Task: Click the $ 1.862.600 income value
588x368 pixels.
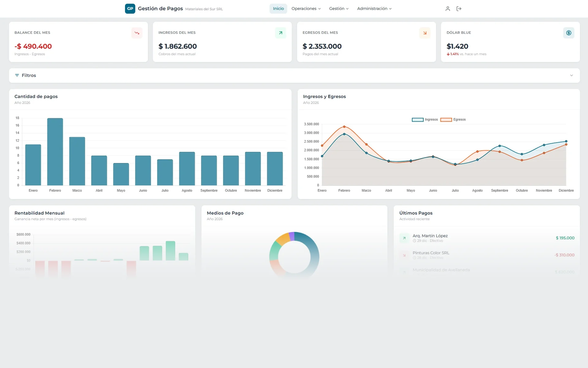Action: pyautogui.click(x=178, y=46)
